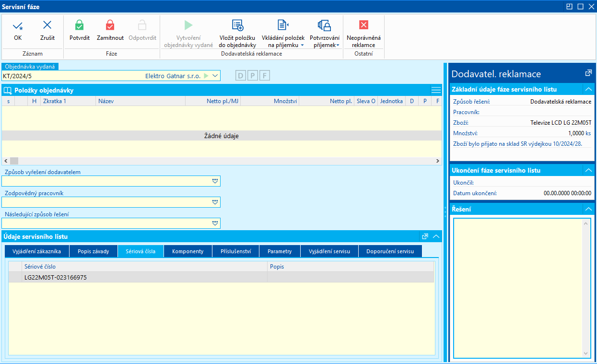Image resolution: width=597 pixels, height=364 pixels.
Task: Pop out the Dodavatel. reklamace panel
Action: point(588,73)
